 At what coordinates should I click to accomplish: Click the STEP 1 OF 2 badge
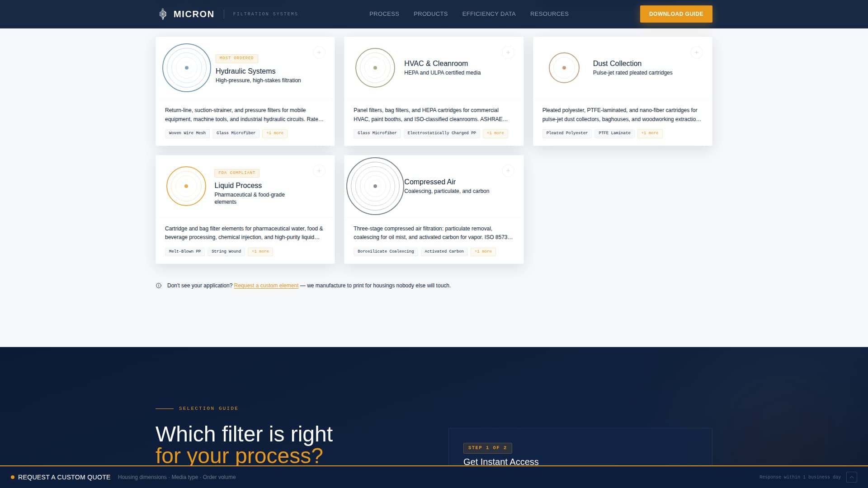coord(487,448)
